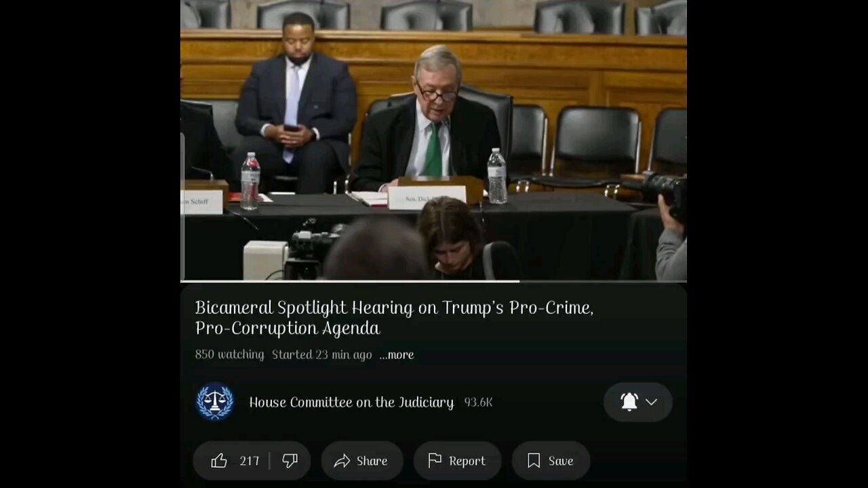
Task: Click the Report label text
Action: (467, 461)
